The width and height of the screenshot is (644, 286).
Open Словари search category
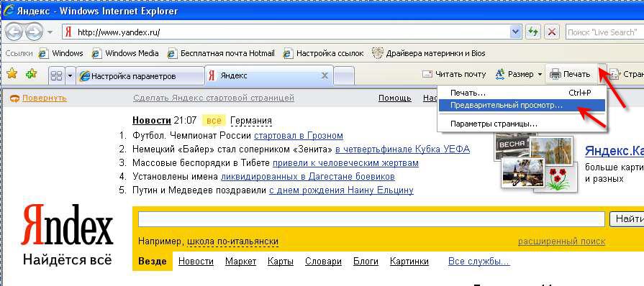click(323, 262)
